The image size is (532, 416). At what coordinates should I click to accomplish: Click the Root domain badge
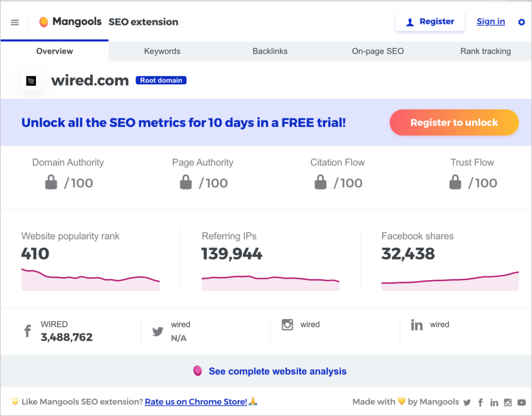pos(161,80)
